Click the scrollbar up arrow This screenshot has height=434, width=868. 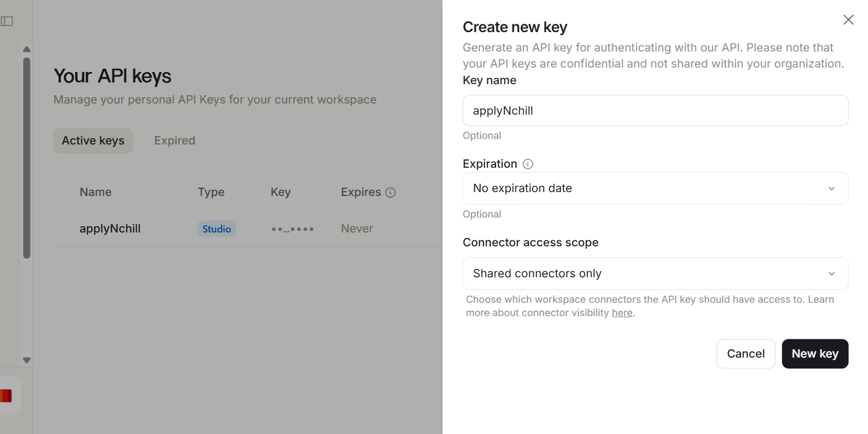point(27,49)
